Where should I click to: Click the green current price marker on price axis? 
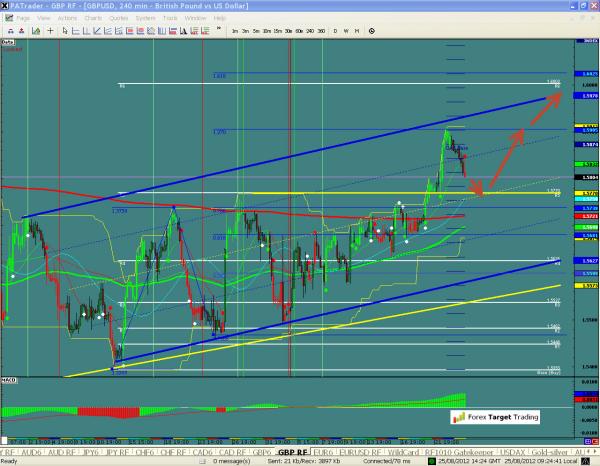tap(585, 163)
